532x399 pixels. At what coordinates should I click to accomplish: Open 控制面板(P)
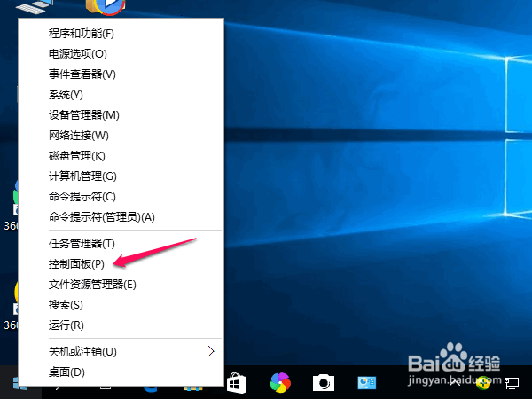121,264
